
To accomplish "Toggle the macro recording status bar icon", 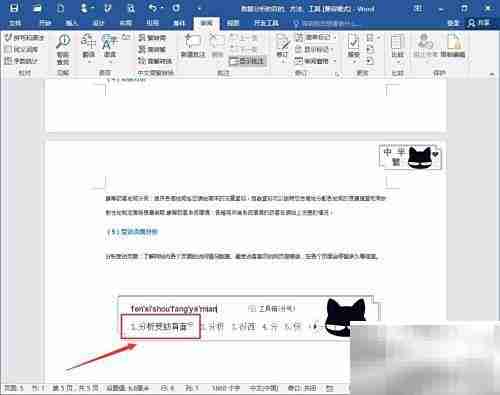I will click(329, 388).
